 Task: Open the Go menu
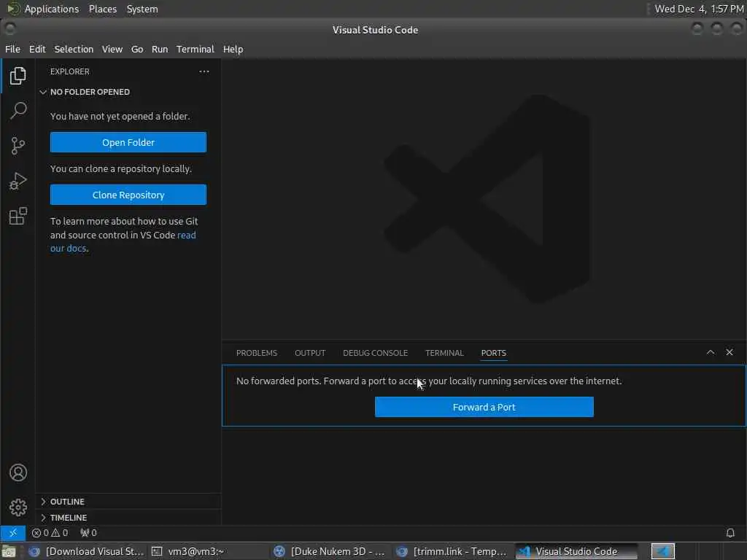pyautogui.click(x=137, y=49)
